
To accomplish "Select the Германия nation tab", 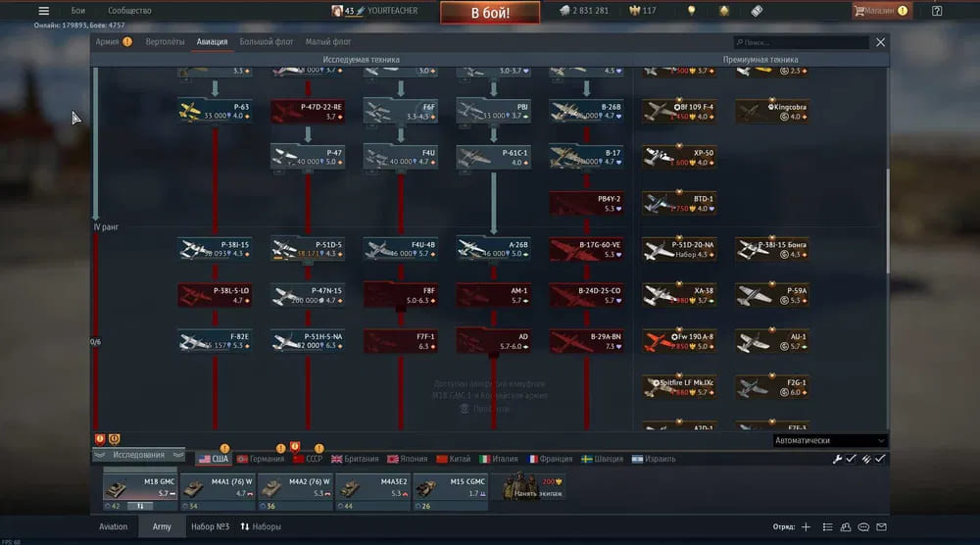I will click(x=261, y=459).
